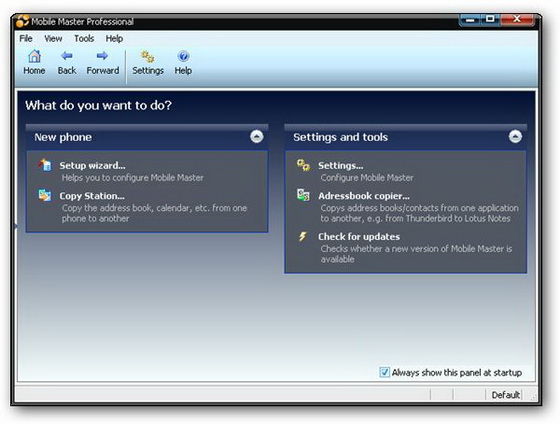Click the gears icon beside Settings... entry
This screenshot has height=424, width=560.
point(304,165)
